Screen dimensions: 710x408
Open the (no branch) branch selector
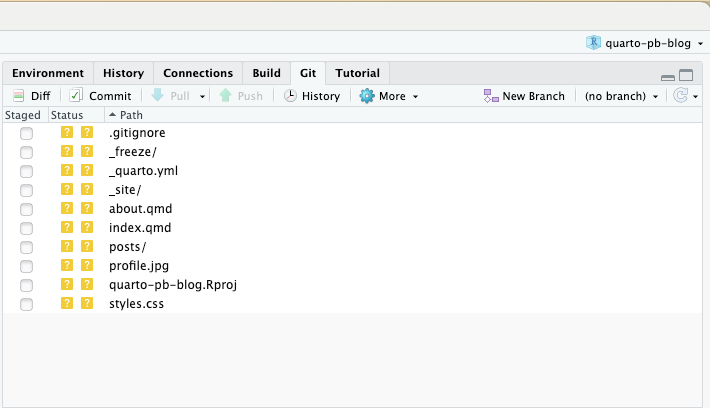coord(621,96)
